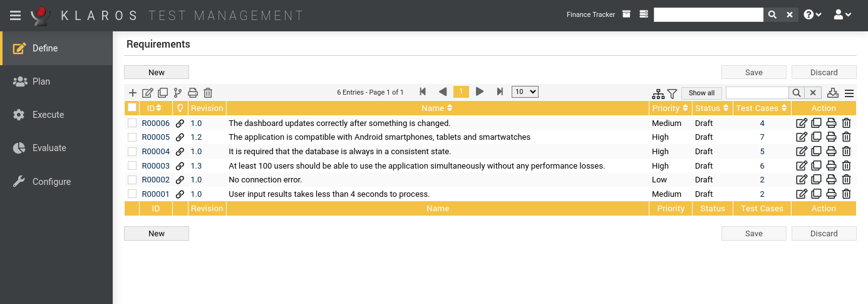Screen dimensions: 868x304
Task: Click the hamburger menu icon in header
Action: coord(15,16)
